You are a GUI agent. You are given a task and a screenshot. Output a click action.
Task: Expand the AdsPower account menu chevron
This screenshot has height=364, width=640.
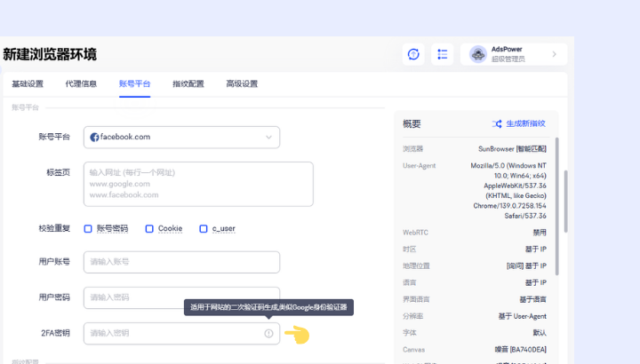click(555, 54)
